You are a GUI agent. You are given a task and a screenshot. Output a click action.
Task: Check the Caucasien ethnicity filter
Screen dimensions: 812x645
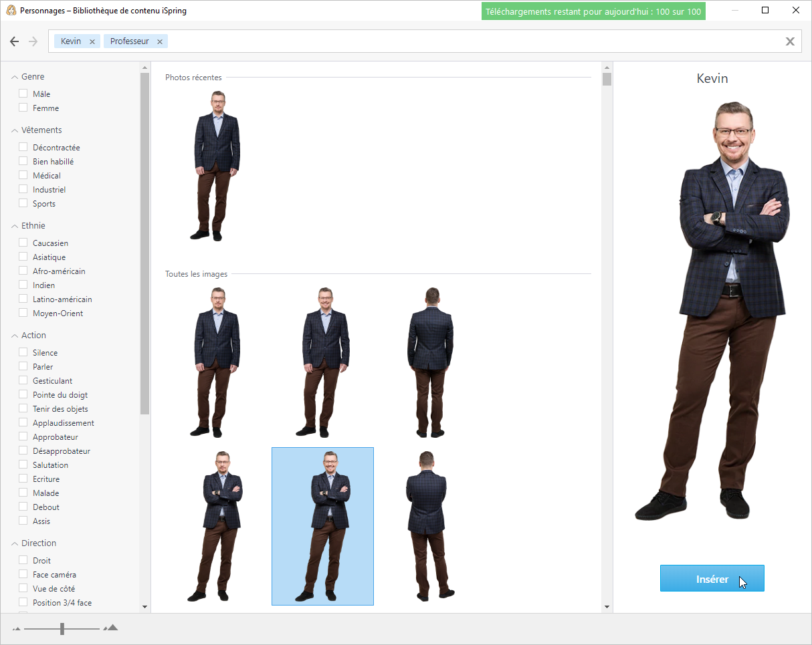(23, 243)
